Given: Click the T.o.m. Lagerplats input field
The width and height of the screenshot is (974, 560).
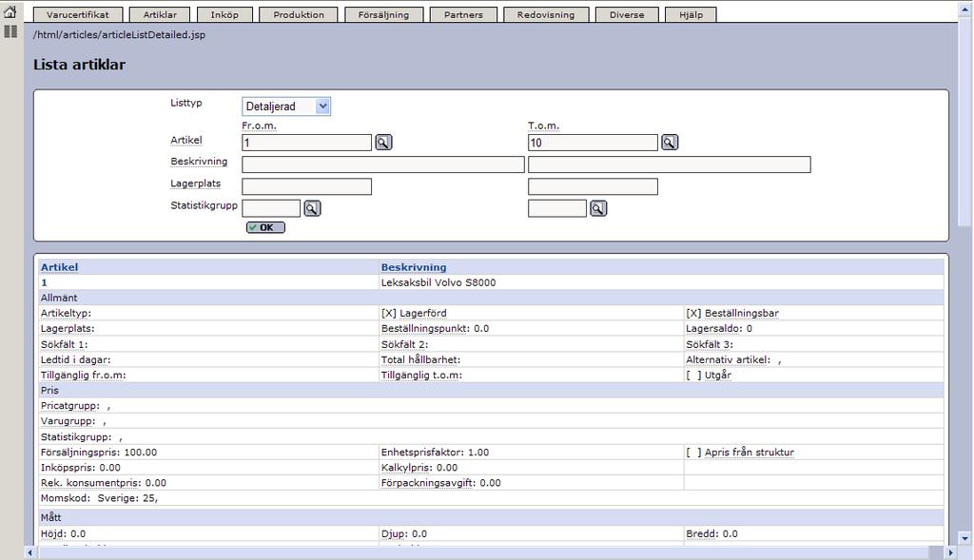Looking at the screenshot, I should click(593, 187).
